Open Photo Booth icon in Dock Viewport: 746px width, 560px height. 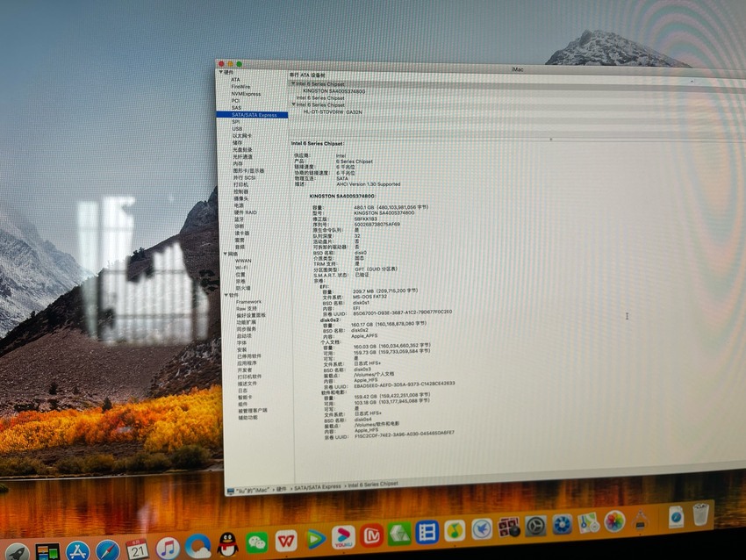click(508, 528)
